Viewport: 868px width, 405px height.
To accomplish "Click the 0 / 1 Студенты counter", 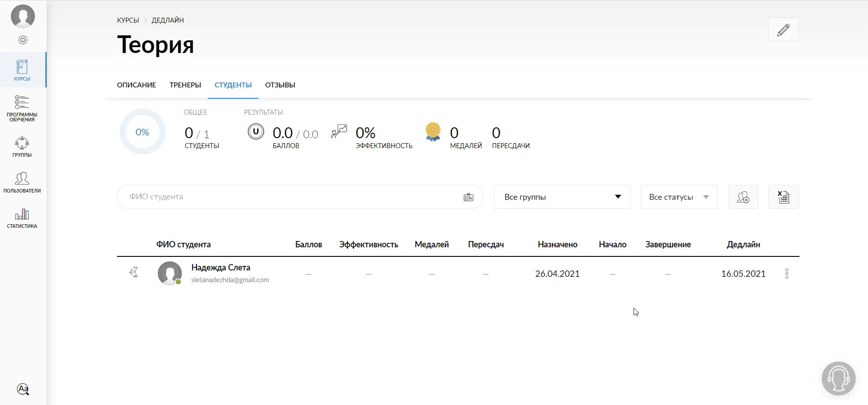I will coord(202,138).
